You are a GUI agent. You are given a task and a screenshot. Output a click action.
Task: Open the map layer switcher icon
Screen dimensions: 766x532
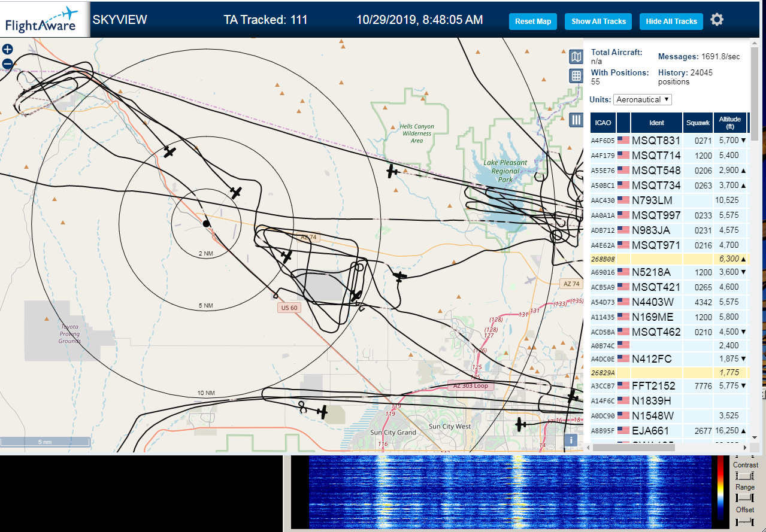(x=576, y=57)
